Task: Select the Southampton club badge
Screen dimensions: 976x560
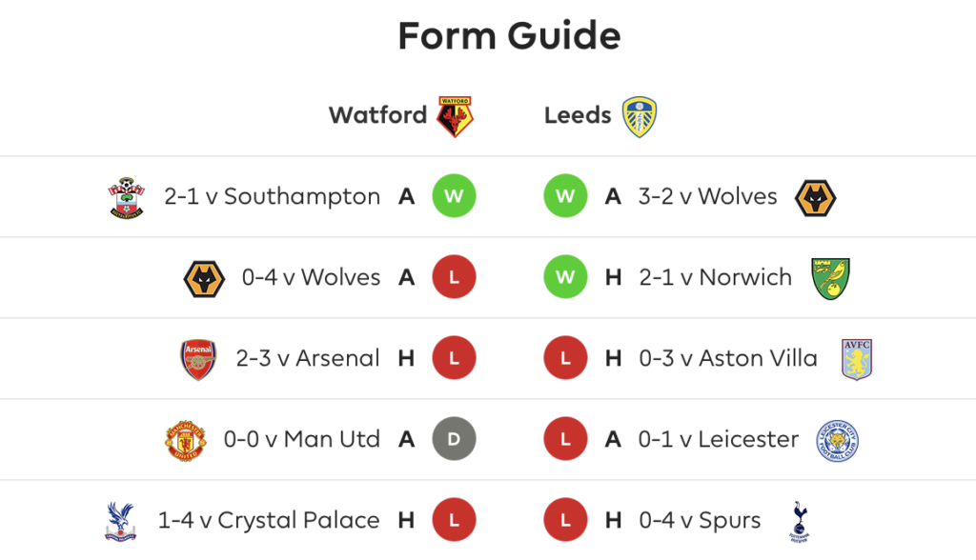Action: (127, 197)
